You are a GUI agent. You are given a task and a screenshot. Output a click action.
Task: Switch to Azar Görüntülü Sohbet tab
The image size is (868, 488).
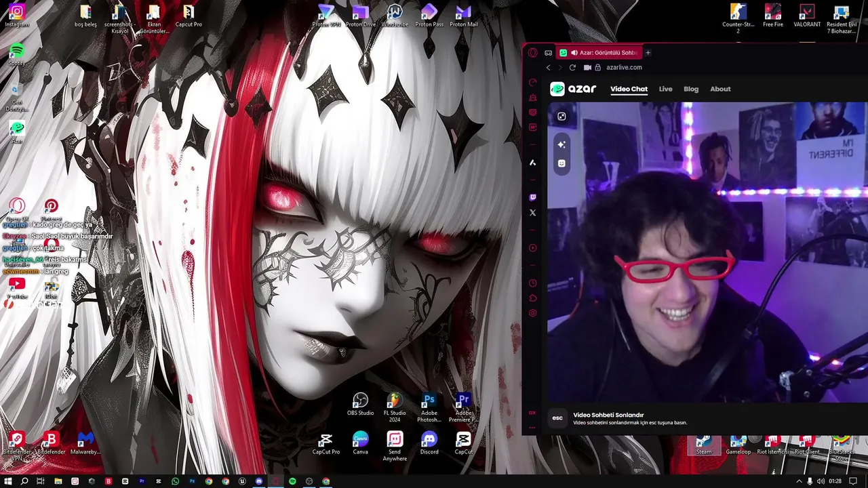pos(599,53)
